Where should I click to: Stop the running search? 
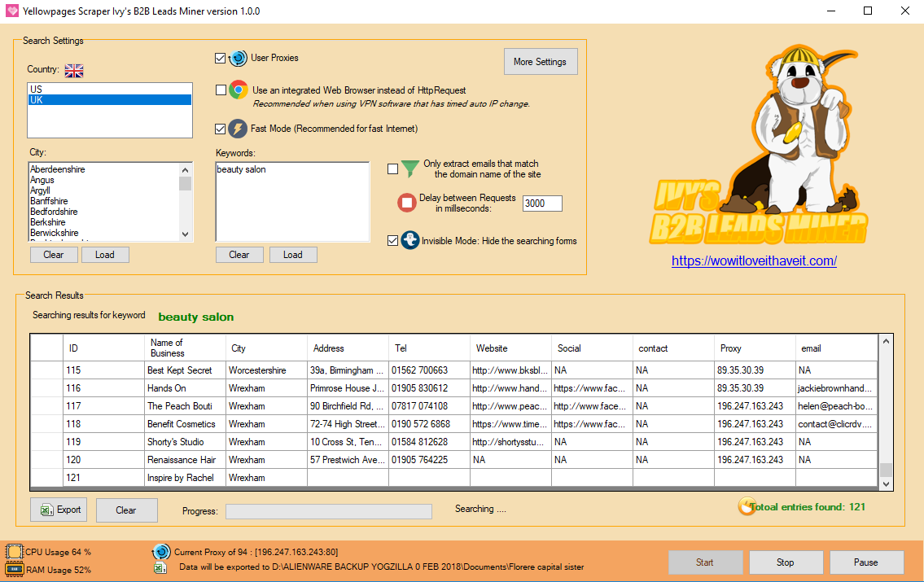coord(786,562)
